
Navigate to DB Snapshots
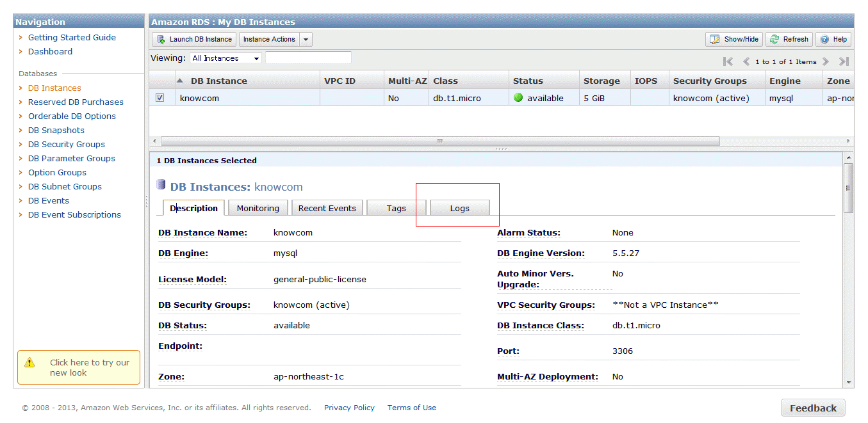point(56,131)
